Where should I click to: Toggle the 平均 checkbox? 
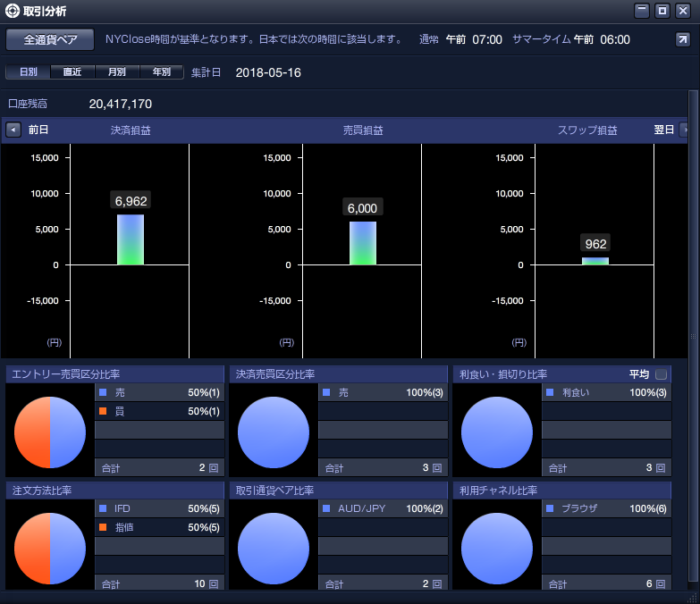click(x=662, y=373)
